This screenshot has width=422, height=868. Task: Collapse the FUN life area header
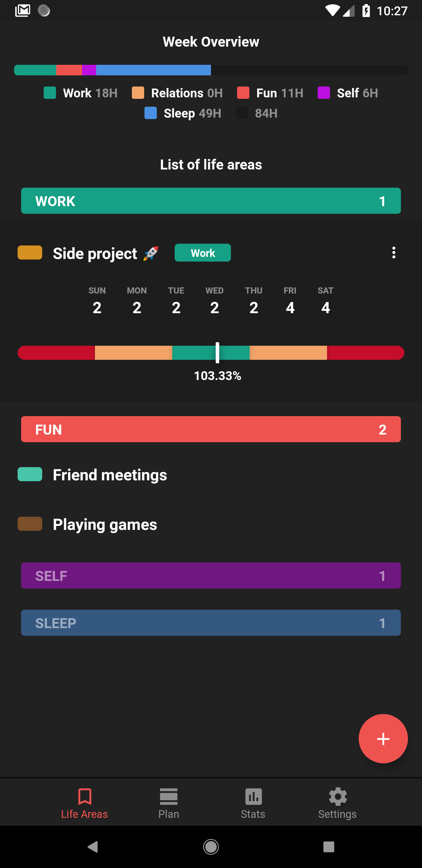[x=211, y=429]
